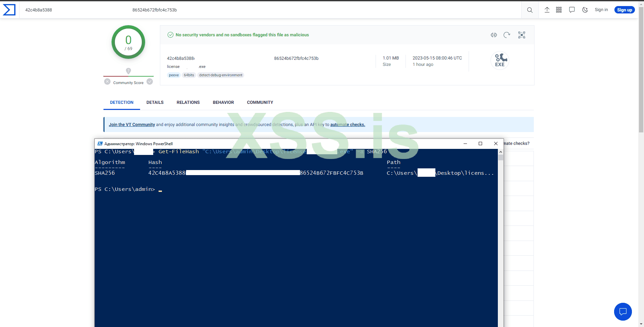The height and width of the screenshot is (327, 644).
Task: Maximize the PowerShell window
Action: 480,144
